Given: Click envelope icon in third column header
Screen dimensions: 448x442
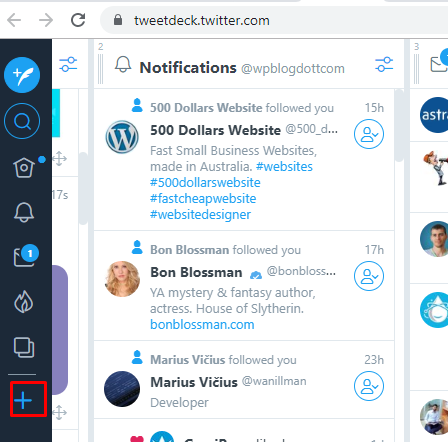Looking at the screenshot, I should click(439, 64).
